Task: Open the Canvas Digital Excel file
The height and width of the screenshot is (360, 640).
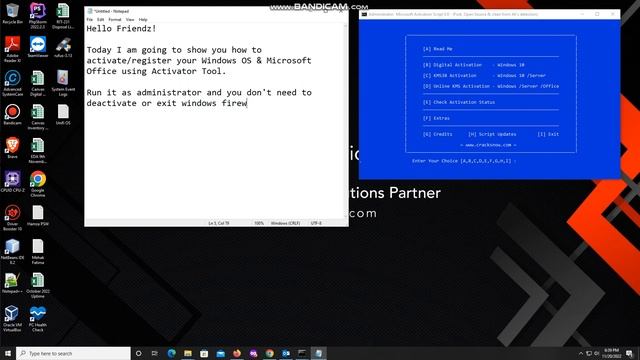Action: [38, 83]
